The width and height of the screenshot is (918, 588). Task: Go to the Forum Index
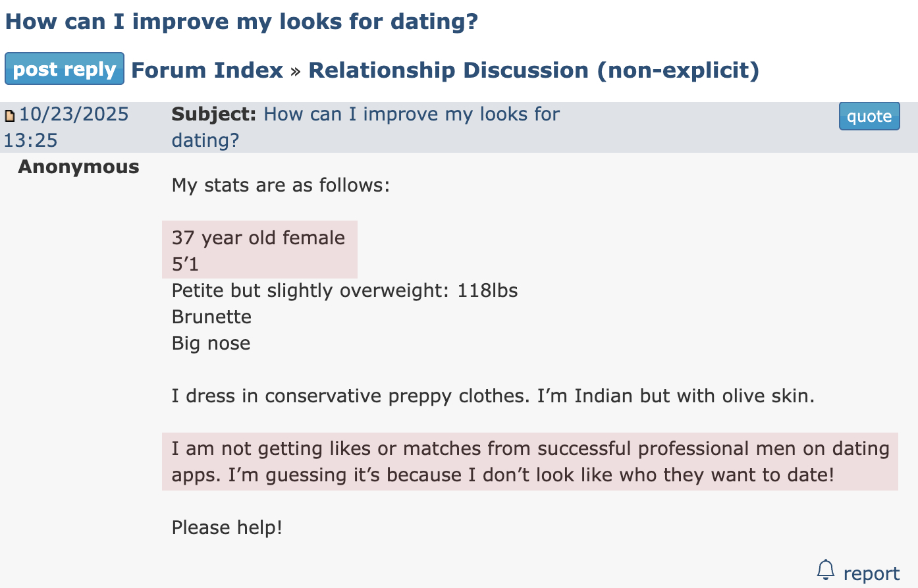click(x=207, y=70)
